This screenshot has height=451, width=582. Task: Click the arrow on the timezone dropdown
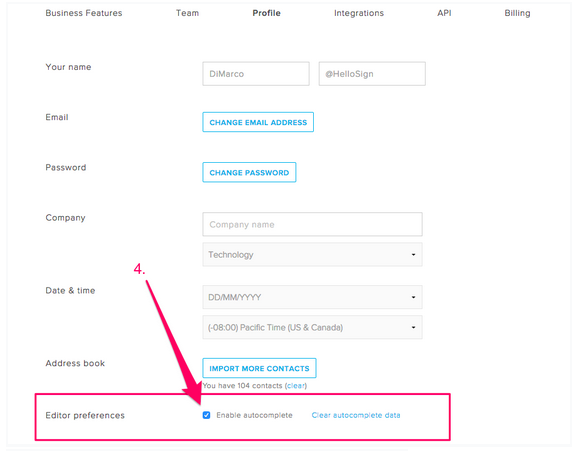(x=413, y=327)
